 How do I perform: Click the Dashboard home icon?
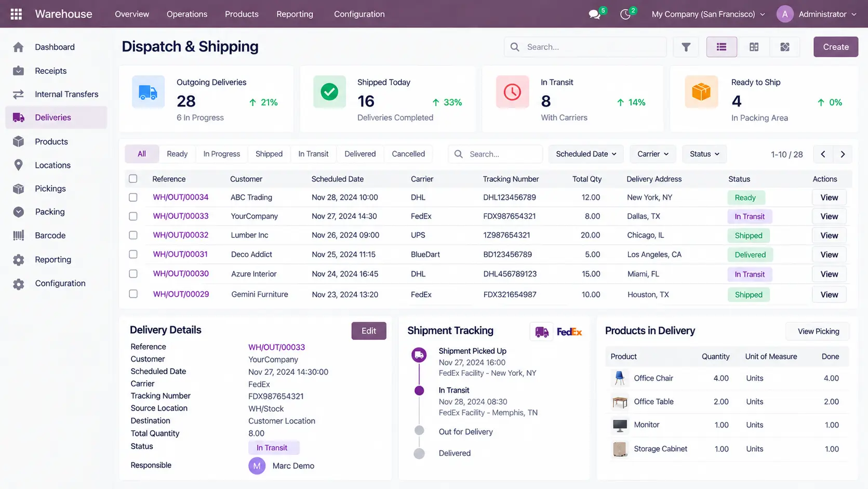point(18,47)
